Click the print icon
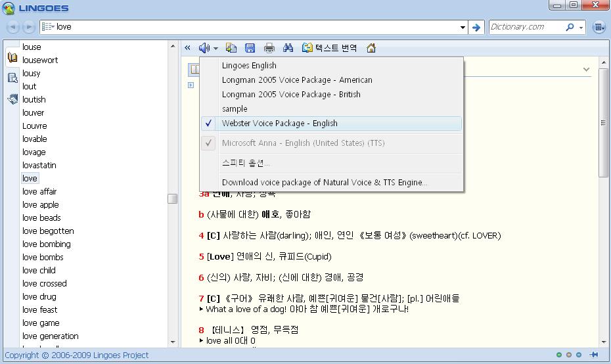This screenshot has height=364, width=611. [x=269, y=48]
